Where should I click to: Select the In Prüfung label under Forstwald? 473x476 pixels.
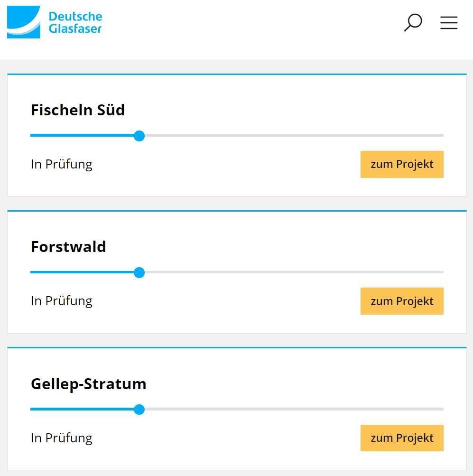(x=61, y=301)
